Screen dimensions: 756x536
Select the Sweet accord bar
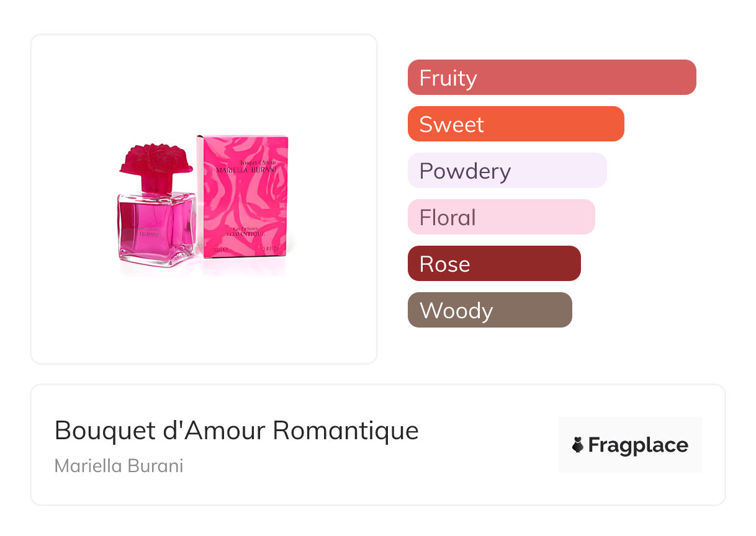click(x=515, y=124)
